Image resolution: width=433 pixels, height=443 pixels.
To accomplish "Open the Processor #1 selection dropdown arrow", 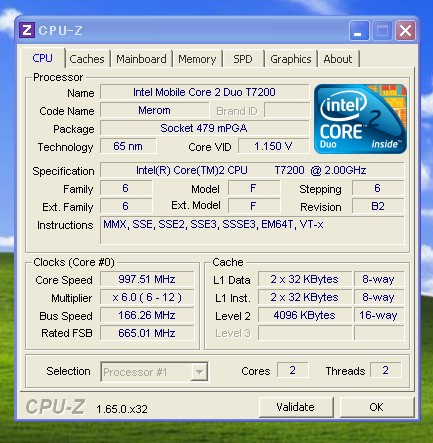I will (199, 372).
